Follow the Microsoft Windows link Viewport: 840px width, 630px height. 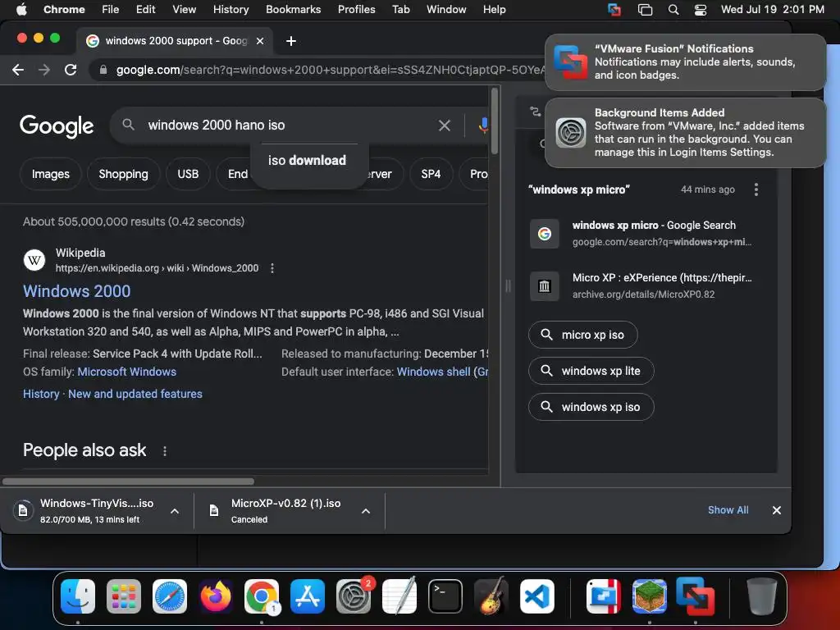point(127,372)
